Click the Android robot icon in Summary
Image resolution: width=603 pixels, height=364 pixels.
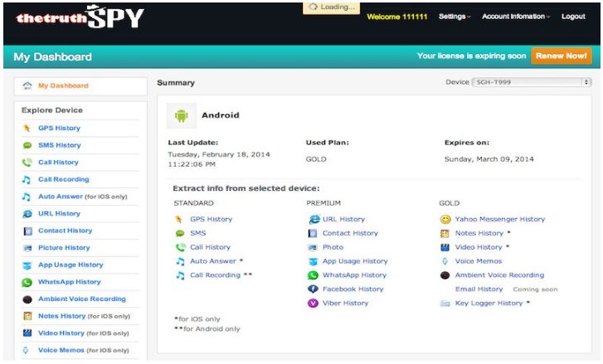[x=181, y=116]
